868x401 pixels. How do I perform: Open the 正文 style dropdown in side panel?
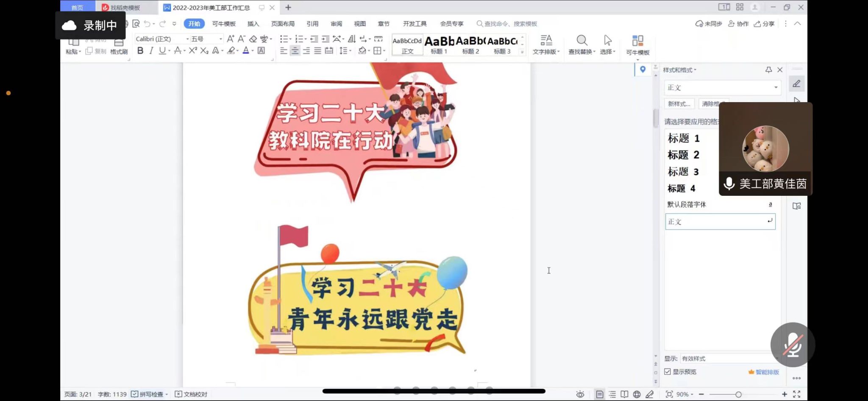point(776,88)
